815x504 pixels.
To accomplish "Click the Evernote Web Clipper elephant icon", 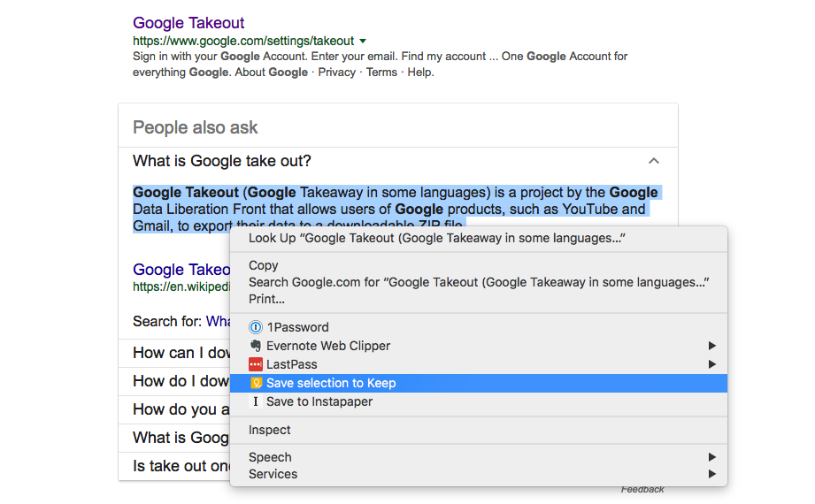I will point(256,346).
